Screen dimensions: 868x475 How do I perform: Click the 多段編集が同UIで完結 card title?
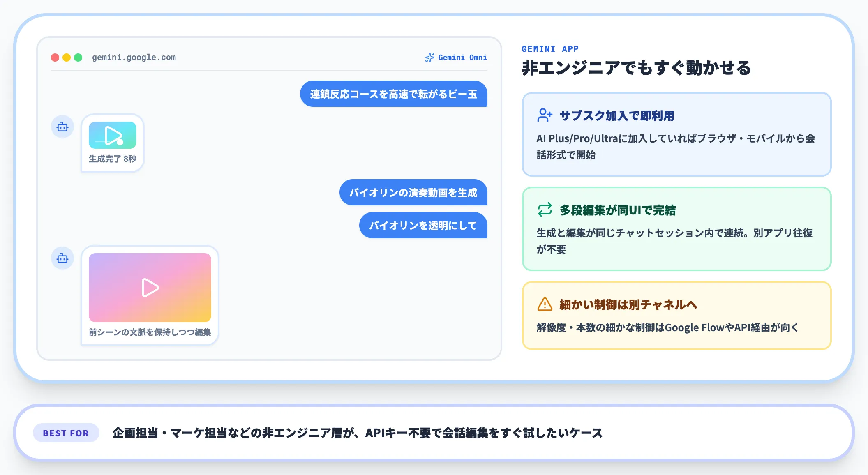coord(618,210)
